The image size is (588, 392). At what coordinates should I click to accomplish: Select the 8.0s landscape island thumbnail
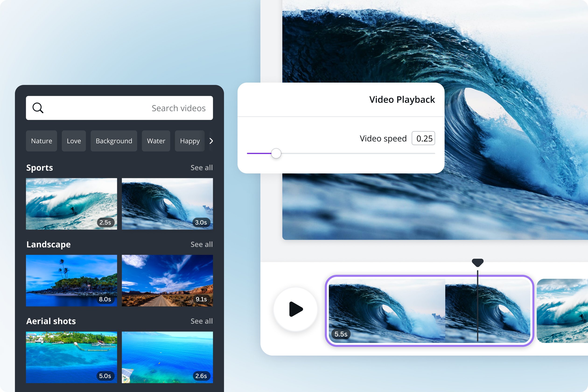(71, 279)
